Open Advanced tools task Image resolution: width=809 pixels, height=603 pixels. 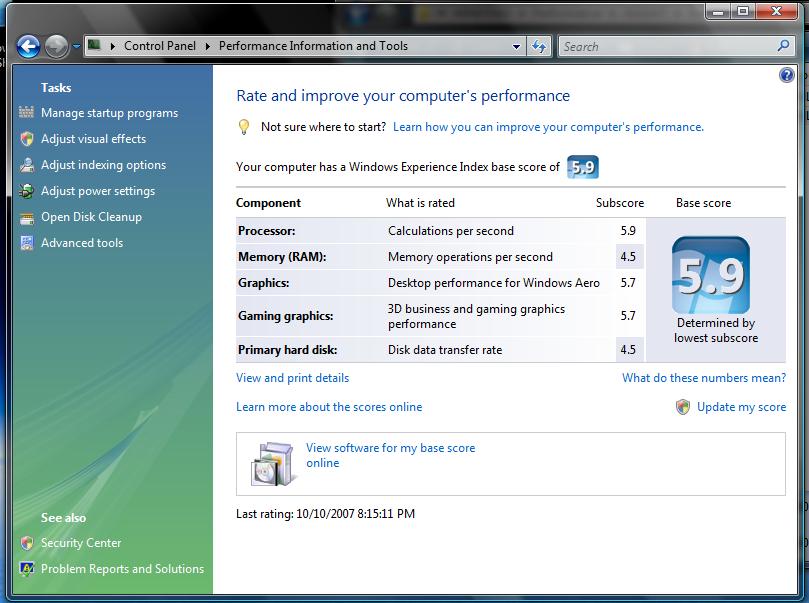coord(82,243)
